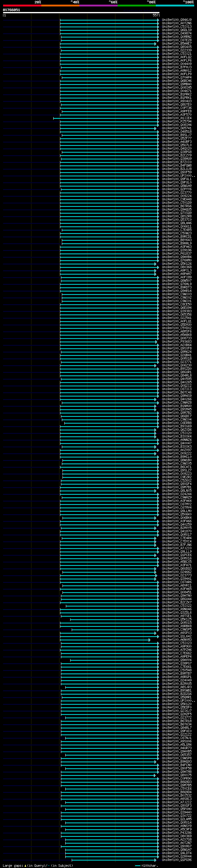Click the Large gaps legend text
197x868 pixels.
pyautogui.click(x=38, y=865)
